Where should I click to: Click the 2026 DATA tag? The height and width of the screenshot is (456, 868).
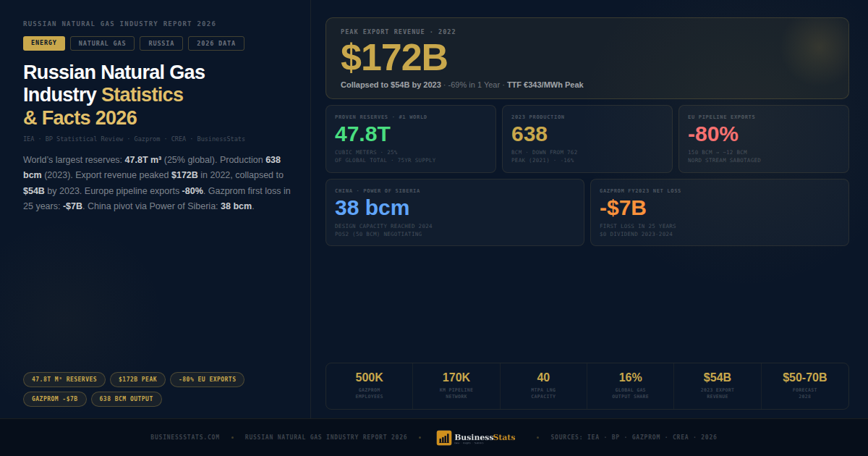pos(216,43)
